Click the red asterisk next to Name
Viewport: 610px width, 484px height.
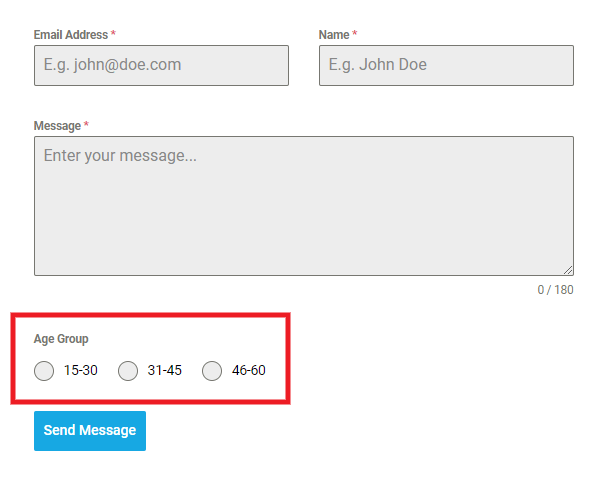pos(354,33)
